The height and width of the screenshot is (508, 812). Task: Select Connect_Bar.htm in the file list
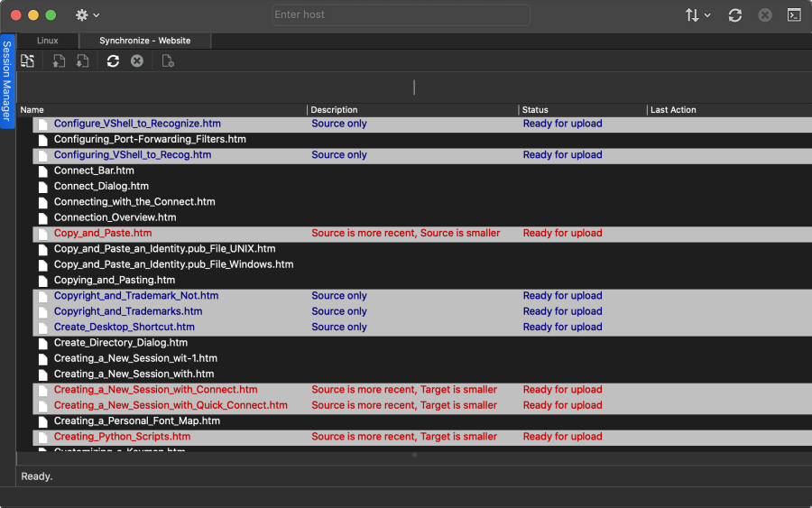94,171
